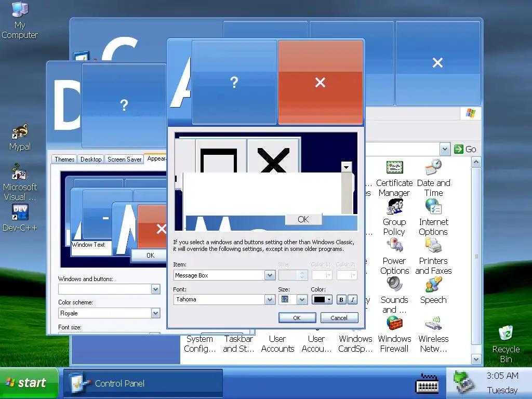This screenshot has height=399, width=532.
Task: Open the Mypal desktop shortcut
Action: tap(20, 138)
